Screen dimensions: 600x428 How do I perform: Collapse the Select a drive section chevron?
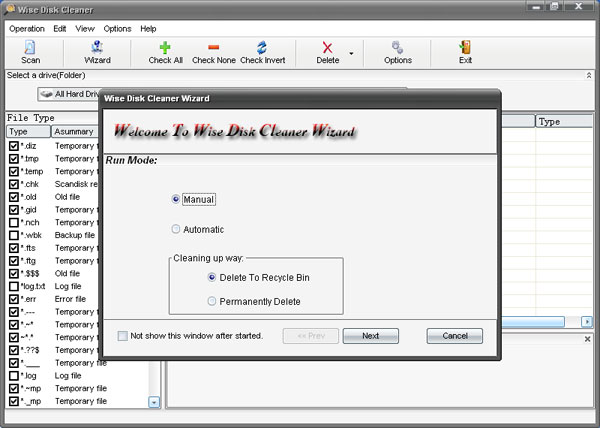pos(589,76)
